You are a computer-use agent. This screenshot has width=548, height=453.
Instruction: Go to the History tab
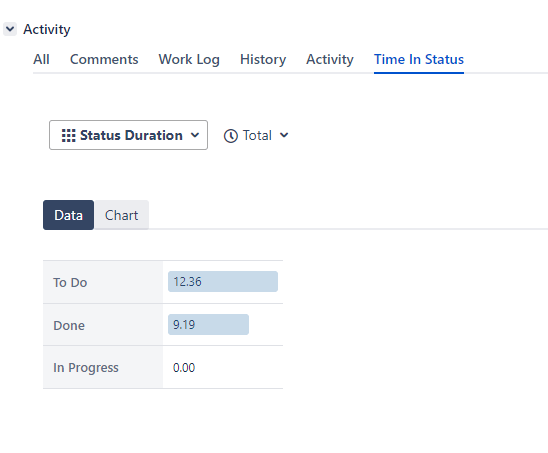263,59
